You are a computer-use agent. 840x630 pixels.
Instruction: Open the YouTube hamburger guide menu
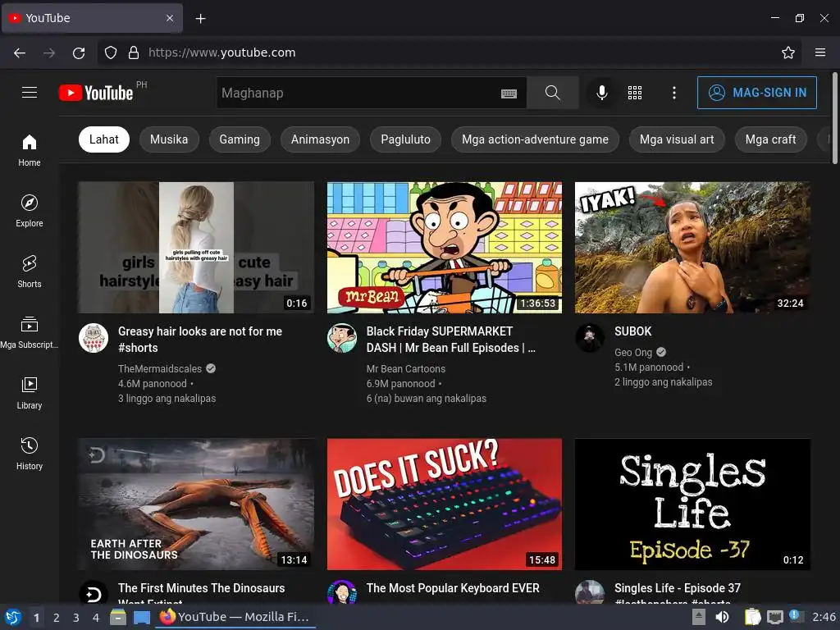click(x=30, y=93)
